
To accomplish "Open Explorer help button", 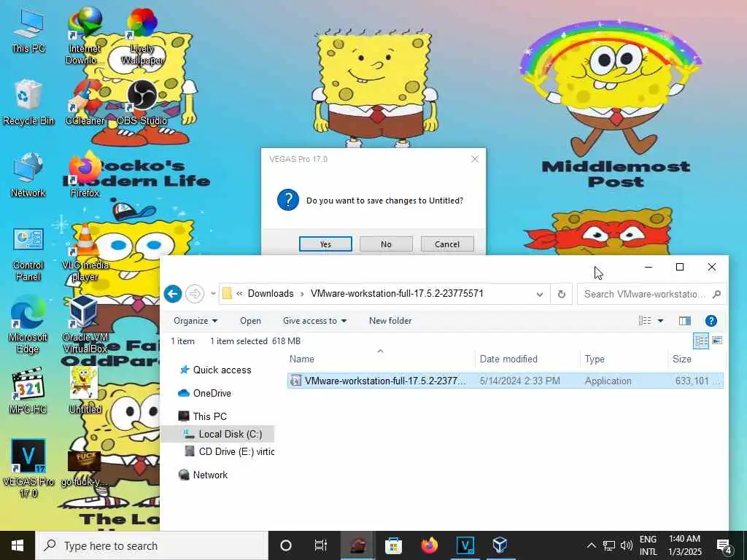I will coord(711,321).
